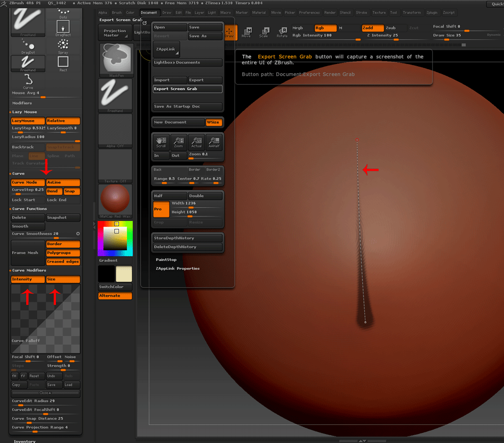The height and width of the screenshot is (443, 504).
Task: Toggle the Alternate color button
Action: [115, 296]
